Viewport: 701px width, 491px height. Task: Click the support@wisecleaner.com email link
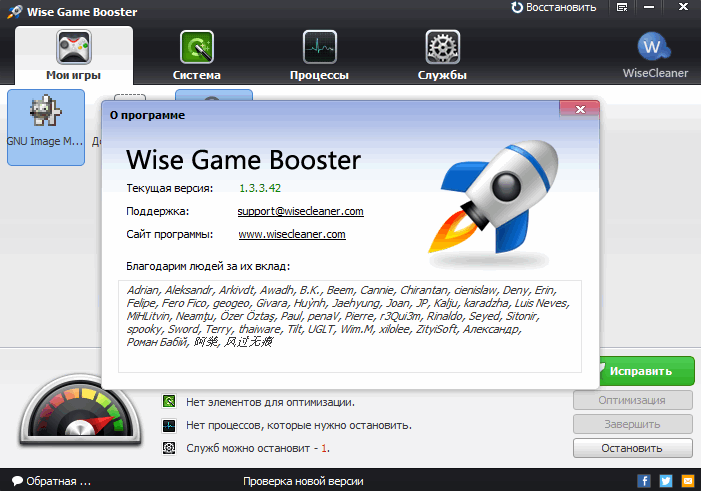300,211
